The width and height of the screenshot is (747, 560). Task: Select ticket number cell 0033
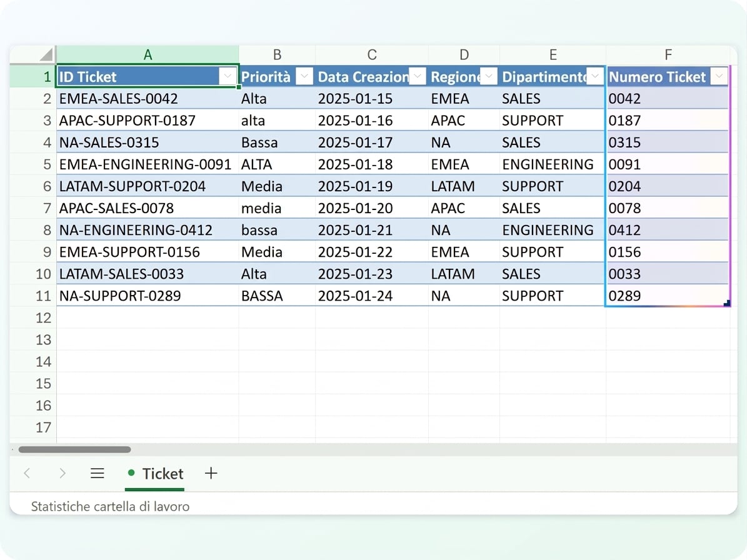(x=668, y=274)
